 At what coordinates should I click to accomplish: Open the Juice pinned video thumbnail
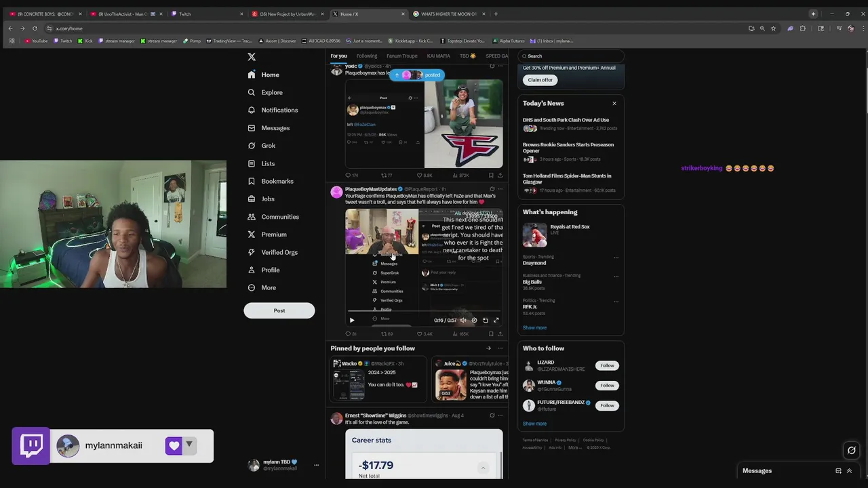(451, 385)
